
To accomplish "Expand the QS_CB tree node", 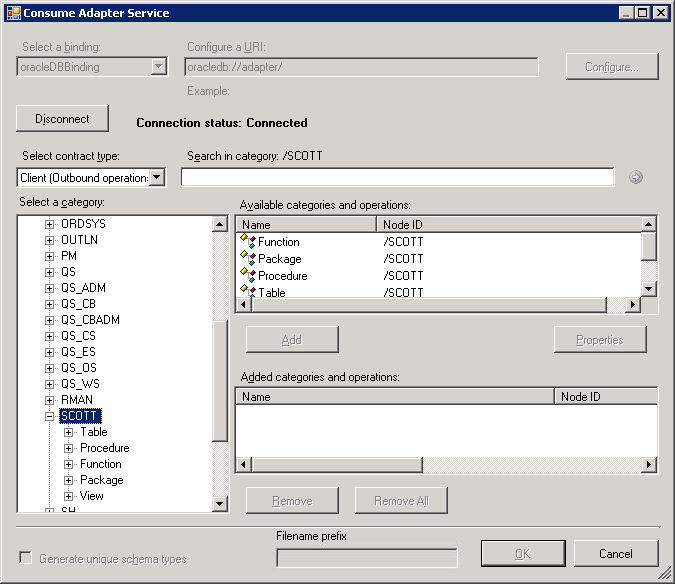I will [50, 304].
